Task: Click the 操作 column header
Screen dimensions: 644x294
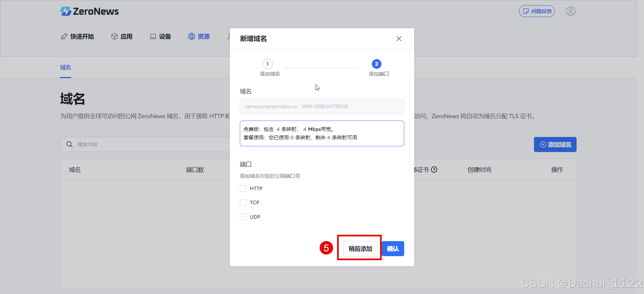Action: tap(557, 170)
